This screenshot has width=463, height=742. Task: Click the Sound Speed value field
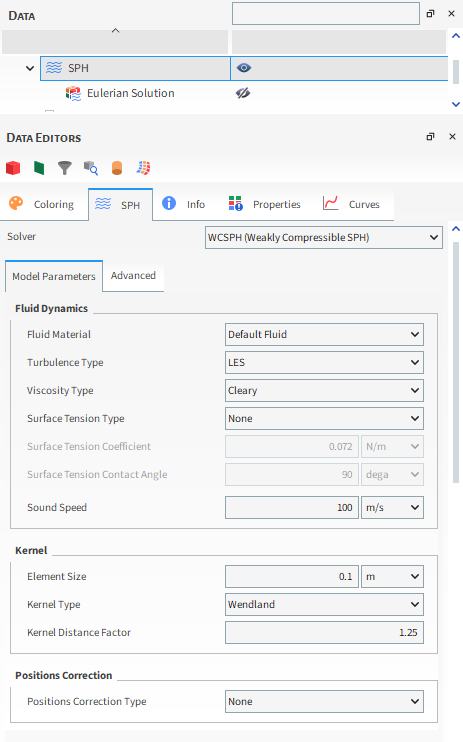(292, 507)
